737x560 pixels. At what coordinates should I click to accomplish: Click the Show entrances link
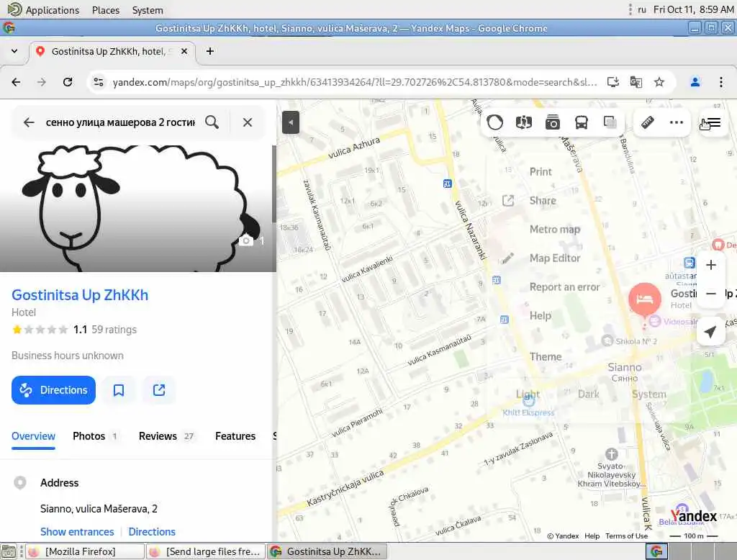pos(77,532)
